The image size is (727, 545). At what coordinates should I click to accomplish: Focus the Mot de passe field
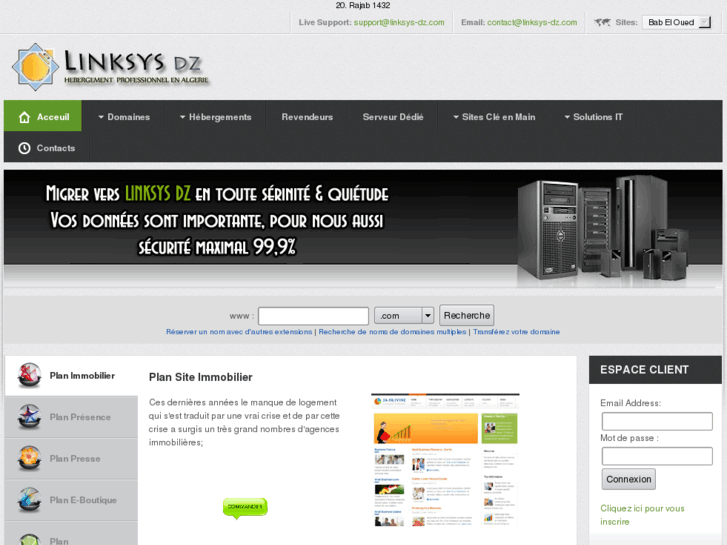point(657,456)
